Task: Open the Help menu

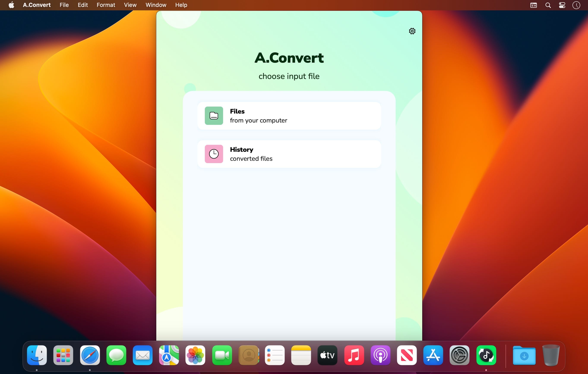Action: tap(181, 5)
